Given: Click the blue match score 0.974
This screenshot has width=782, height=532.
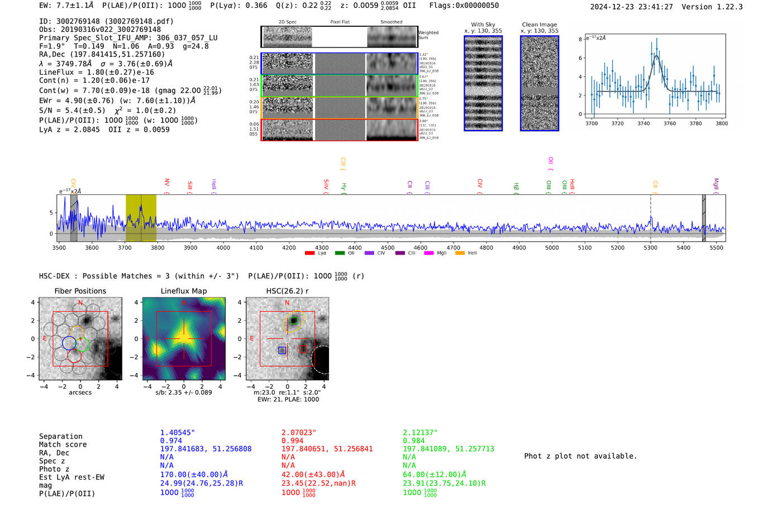Looking at the screenshot, I should click(x=171, y=441).
